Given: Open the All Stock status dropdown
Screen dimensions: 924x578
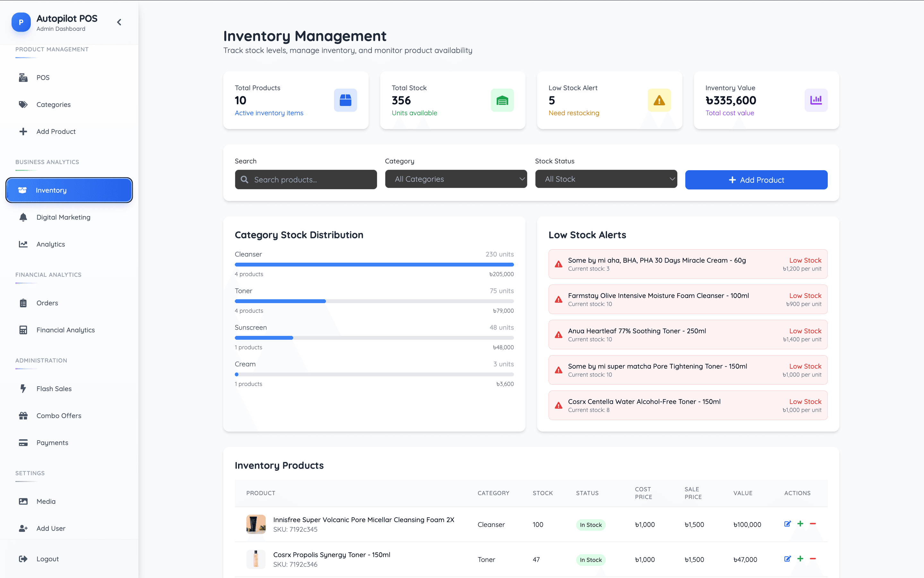Looking at the screenshot, I should coord(606,179).
